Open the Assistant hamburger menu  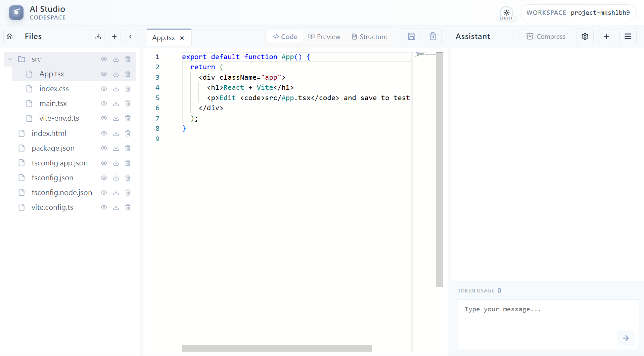[x=628, y=36]
